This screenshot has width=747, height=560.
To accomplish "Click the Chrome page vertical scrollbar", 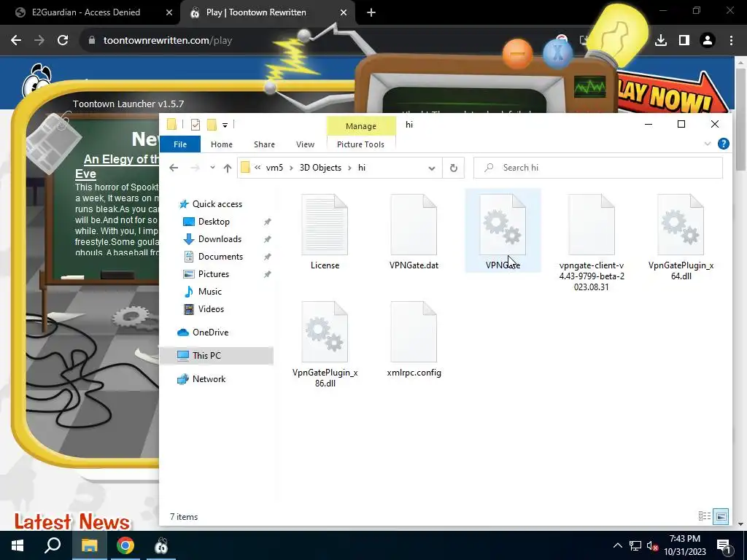I will [740, 119].
